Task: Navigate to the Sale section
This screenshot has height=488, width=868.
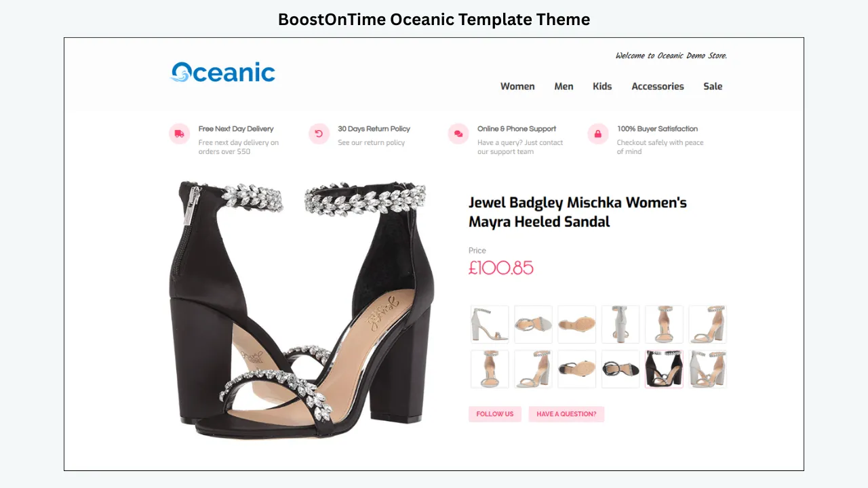Action: click(x=713, y=86)
